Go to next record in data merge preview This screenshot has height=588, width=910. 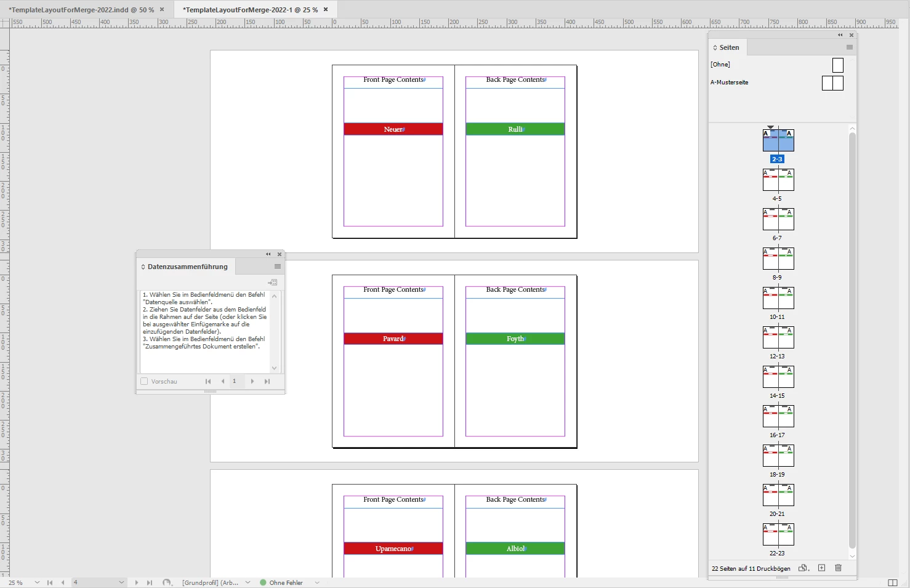(x=252, y=381)
